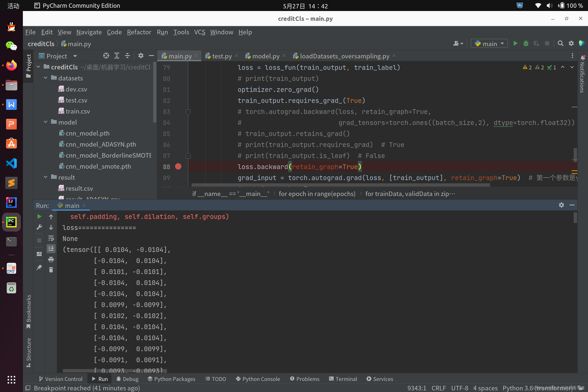Toggle soft-wrap in Run console
The image size is (588, 392).
pos(51,238)
